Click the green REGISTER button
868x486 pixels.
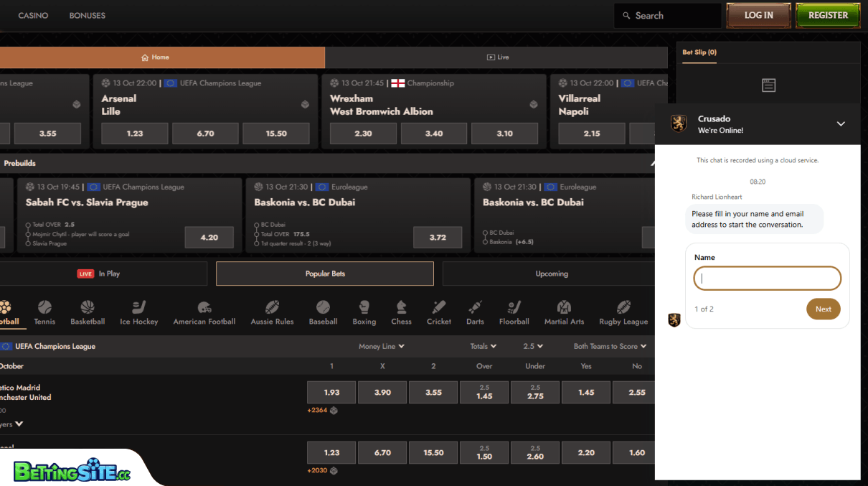[x=828, y=15]
